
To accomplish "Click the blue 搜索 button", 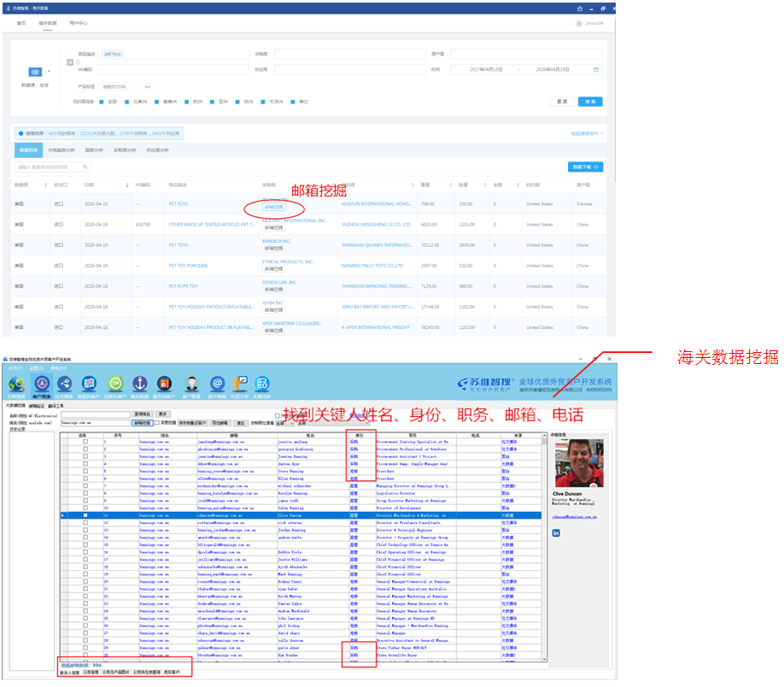I will tap(590, 101).
